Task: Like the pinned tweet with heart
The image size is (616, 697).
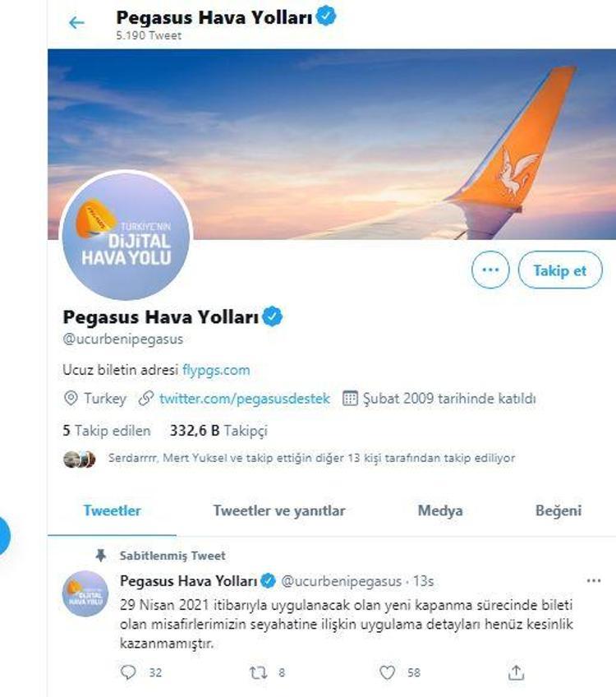Action: (388, 672)
